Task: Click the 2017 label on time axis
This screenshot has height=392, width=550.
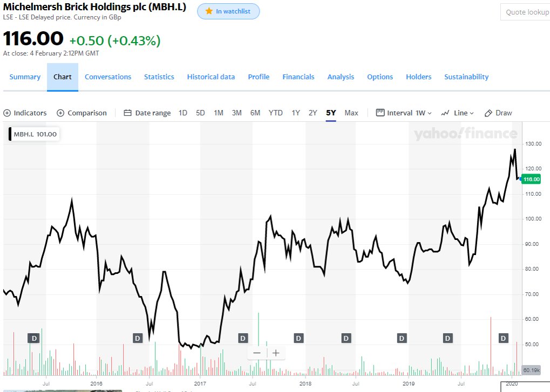Action: (200, 383)
